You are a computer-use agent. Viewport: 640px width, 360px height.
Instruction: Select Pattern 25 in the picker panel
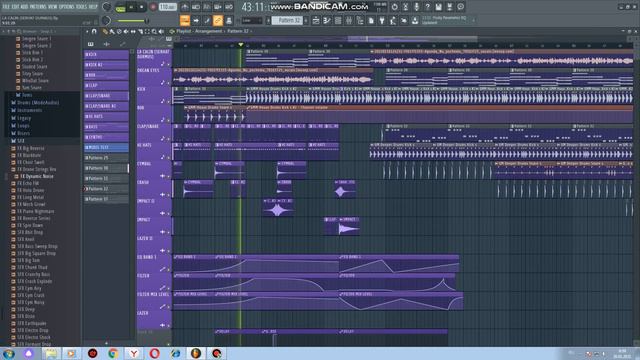106,158
